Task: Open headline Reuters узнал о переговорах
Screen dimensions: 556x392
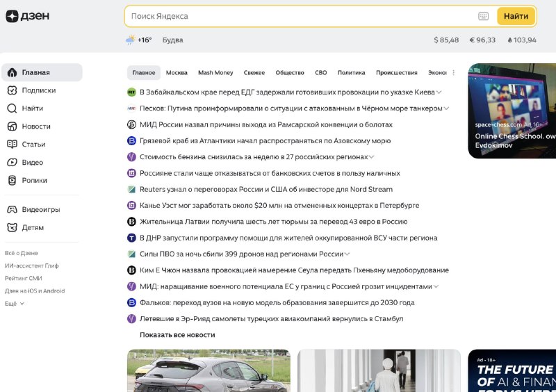Action: point(266,190)
